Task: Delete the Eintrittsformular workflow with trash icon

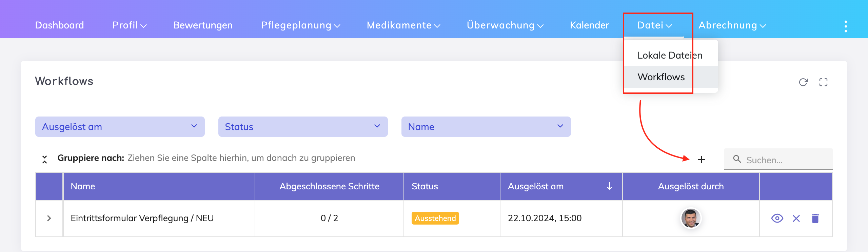Action: click(x=815, y=218)
